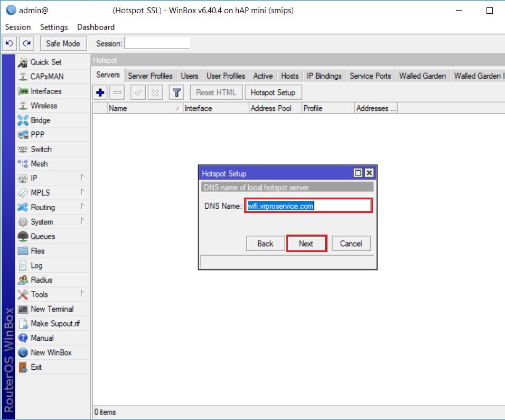Open CAPsMAN menu item
This screenshot has width=505, height=420.
tap(53, 76)
